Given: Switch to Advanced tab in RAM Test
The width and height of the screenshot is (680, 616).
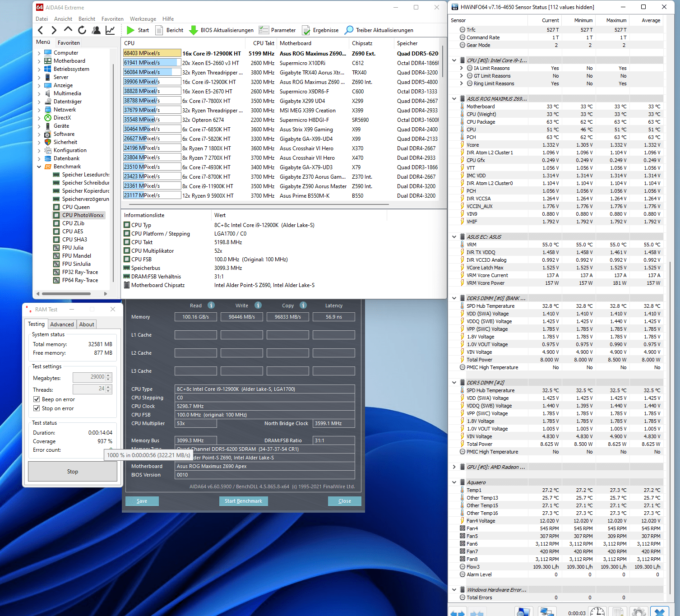Looking at the screenshot, I should [x=62, y=324].
